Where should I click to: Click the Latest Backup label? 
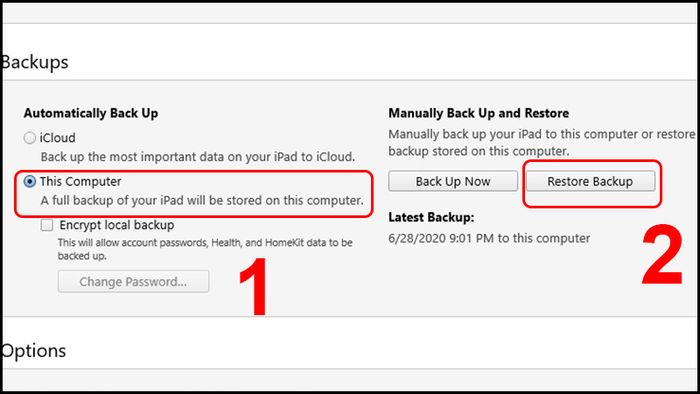(x=431, y=217)
